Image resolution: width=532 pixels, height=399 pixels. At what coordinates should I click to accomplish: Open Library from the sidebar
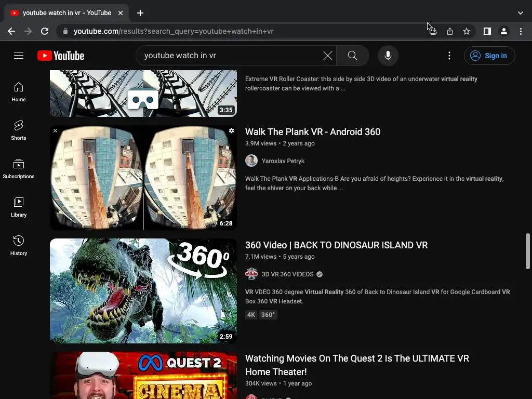click(x=19, y=207)
